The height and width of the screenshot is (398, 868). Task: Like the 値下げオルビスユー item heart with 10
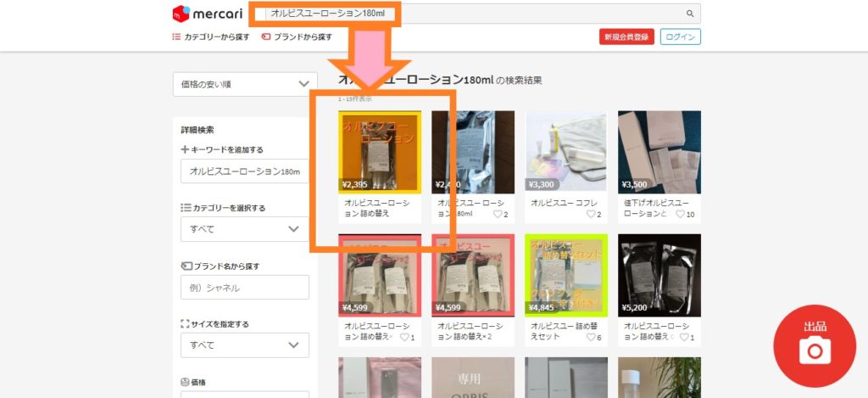(680, 214)
